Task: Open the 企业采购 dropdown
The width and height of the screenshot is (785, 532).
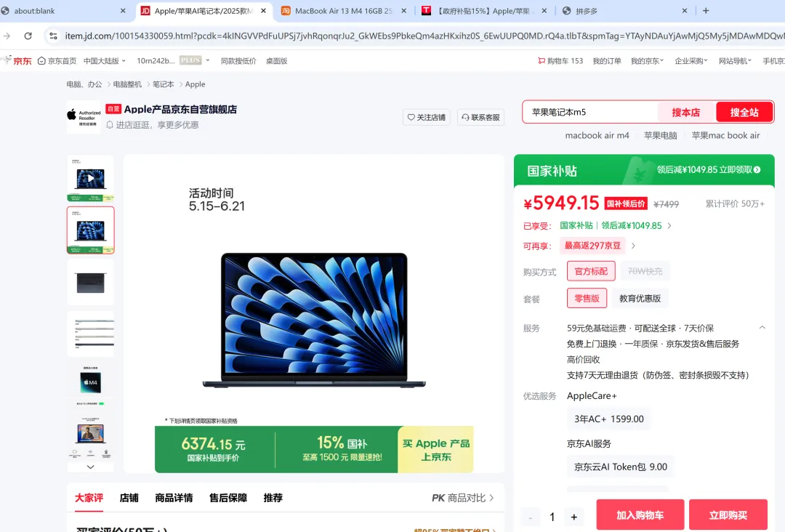Action: point(691,61)
